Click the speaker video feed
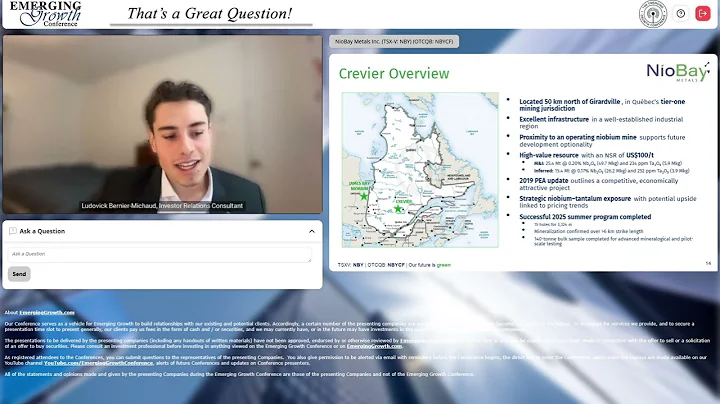 (163, 124)
